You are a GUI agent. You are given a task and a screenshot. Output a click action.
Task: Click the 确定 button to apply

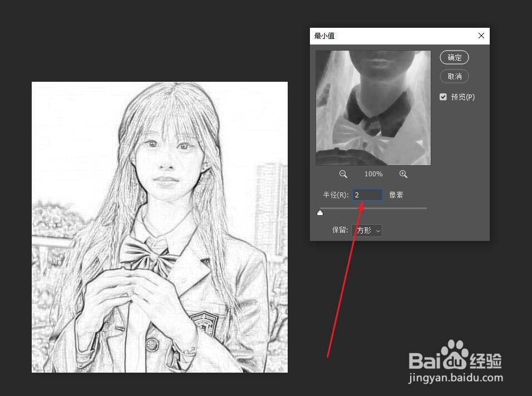[x=454, y=57]
